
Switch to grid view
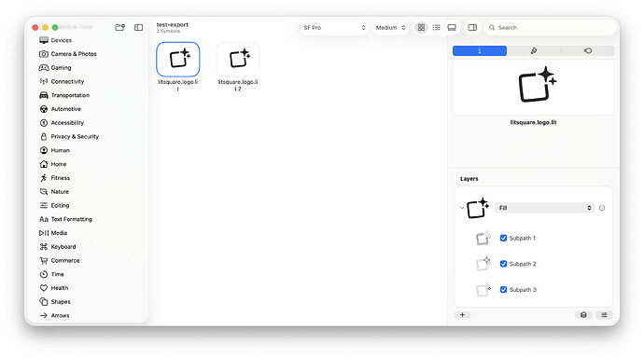[421, 27]
